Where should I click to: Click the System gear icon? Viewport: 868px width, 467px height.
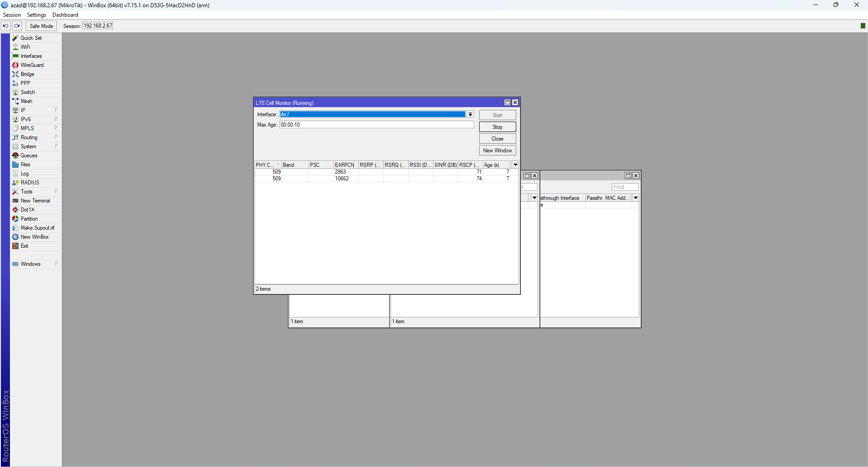pos(15,146)
